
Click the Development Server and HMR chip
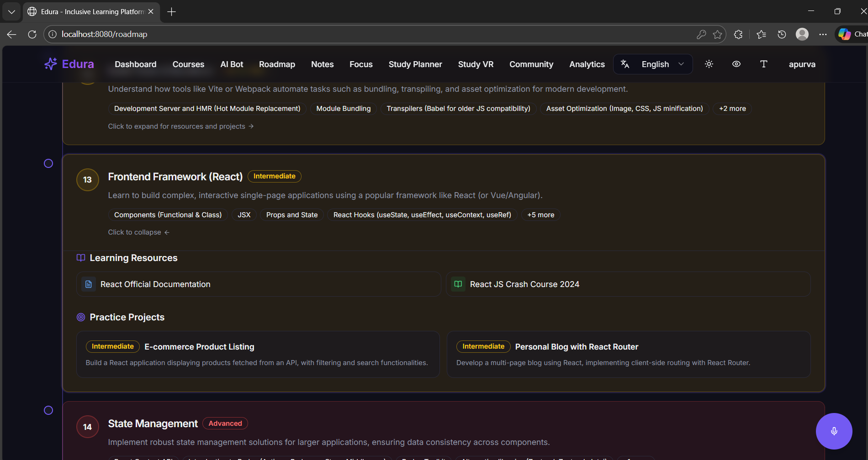(207, 109)
